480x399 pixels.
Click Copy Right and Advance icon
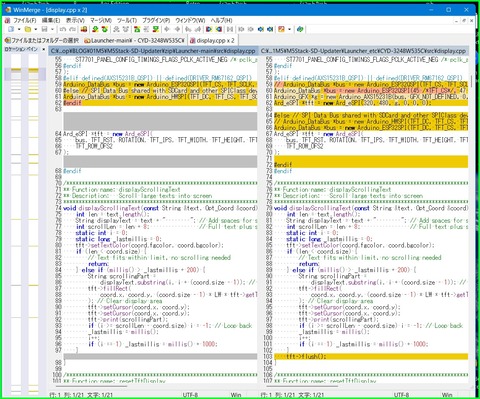189,29
